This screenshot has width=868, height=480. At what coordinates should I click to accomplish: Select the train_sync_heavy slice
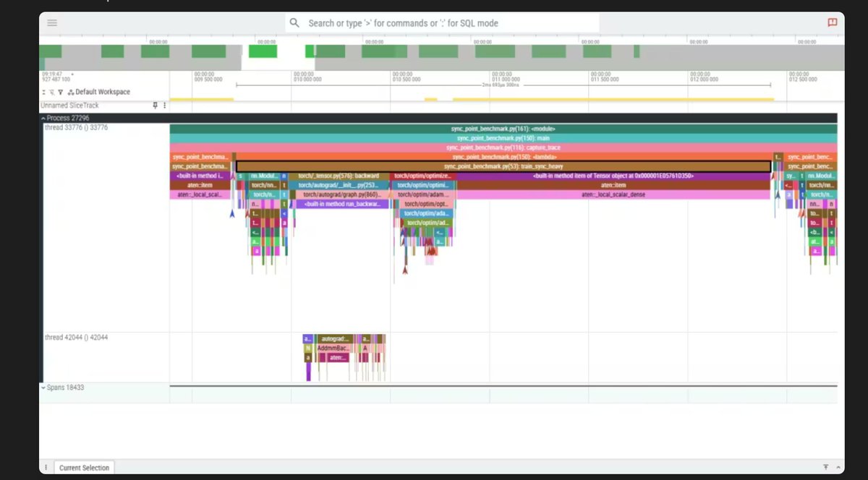pos(503,166)
